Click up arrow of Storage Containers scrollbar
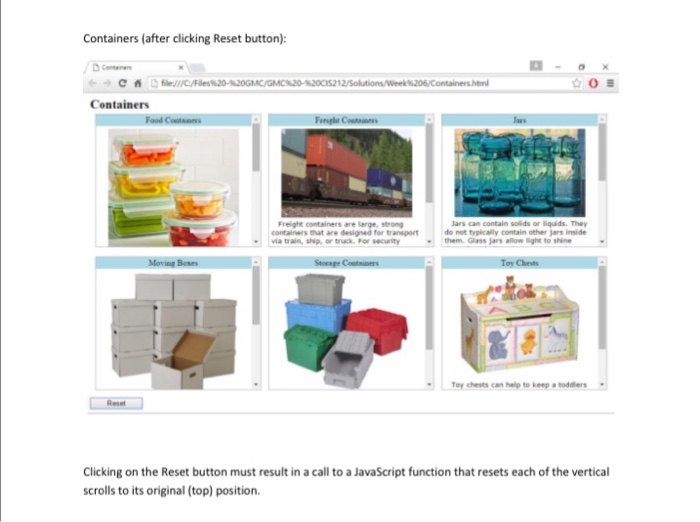The width and height of the screenshot is (700, 522). click(429, 262)
